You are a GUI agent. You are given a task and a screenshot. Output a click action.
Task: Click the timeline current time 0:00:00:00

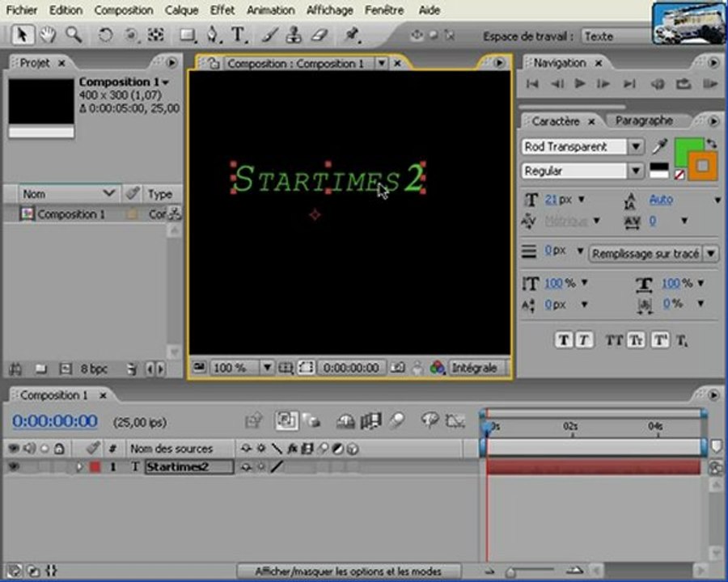tap(55, 421)
